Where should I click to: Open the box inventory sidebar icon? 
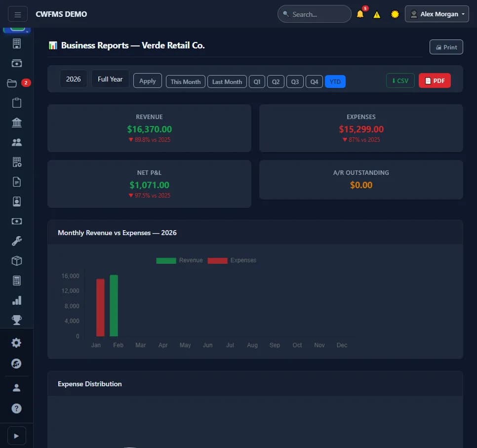17,261
